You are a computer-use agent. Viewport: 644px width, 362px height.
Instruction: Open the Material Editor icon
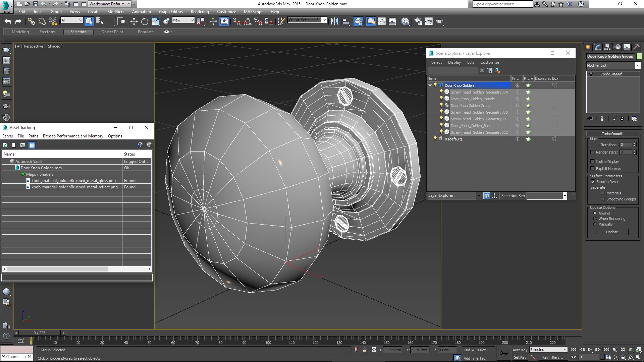[x=405, y=21]
